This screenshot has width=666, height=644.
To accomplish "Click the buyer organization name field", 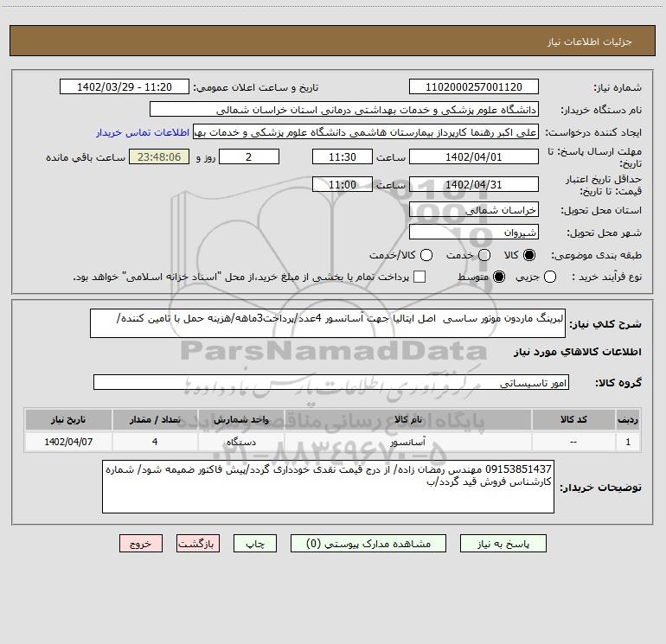I will [x=344, y=109].
